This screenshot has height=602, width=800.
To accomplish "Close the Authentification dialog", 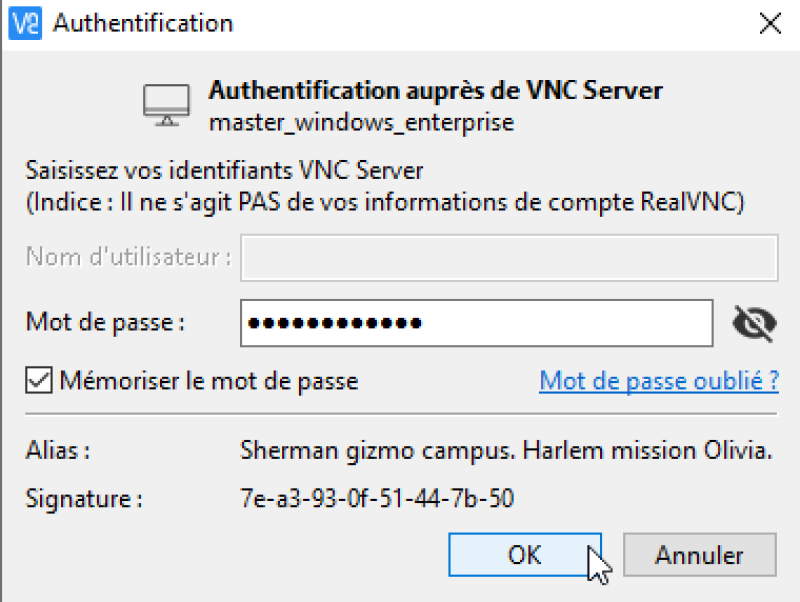I will [x=770, y=23].
